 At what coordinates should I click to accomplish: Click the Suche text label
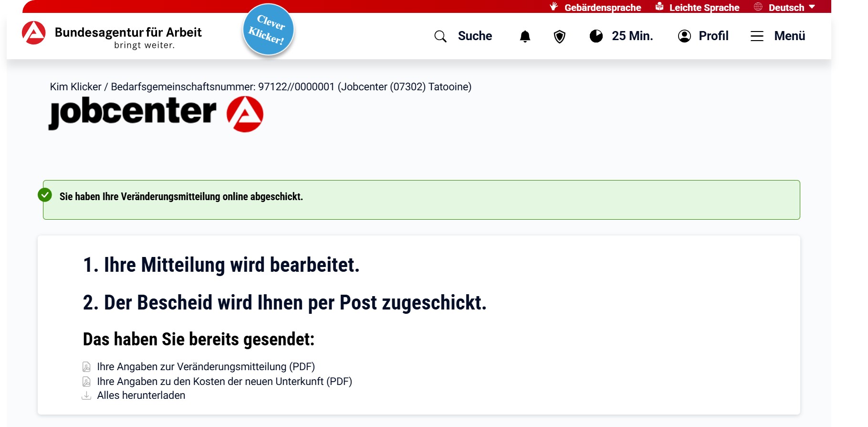tap(475, 36)
